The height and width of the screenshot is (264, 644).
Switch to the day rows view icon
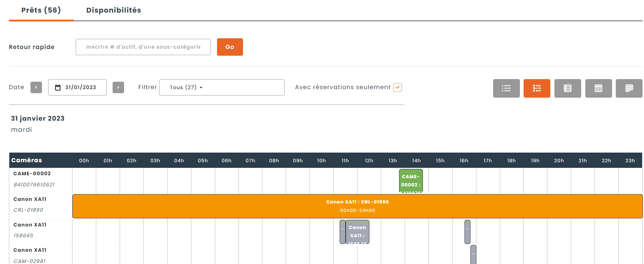coord(567,88)
